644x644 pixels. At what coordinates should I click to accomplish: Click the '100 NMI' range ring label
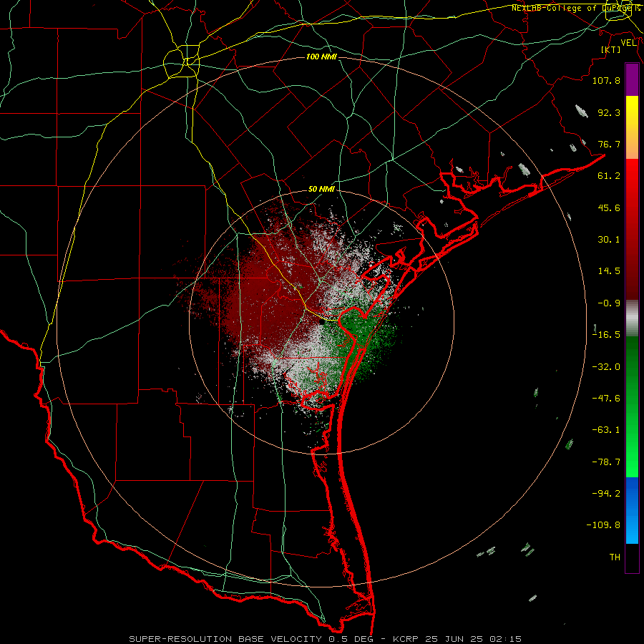point(321,57)
